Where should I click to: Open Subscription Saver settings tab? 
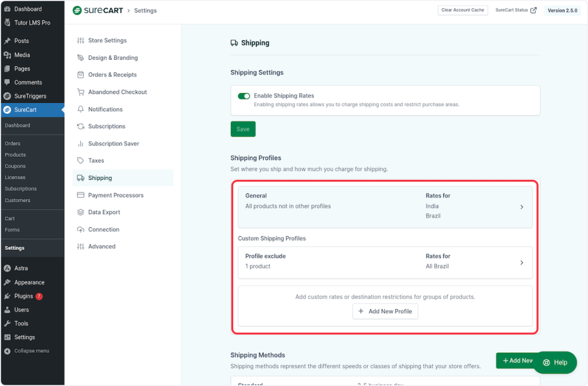click(113, 144)
